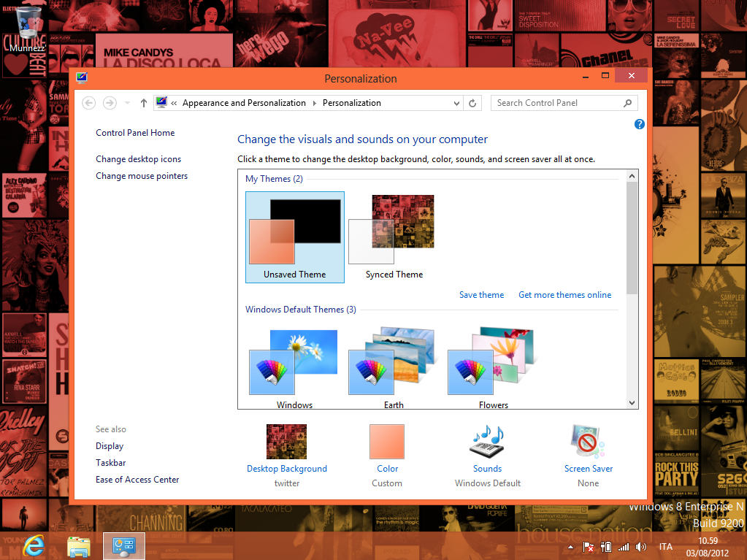The image size is (747, 560).
Task: Open the Color swatch
Action: [387, 442]
